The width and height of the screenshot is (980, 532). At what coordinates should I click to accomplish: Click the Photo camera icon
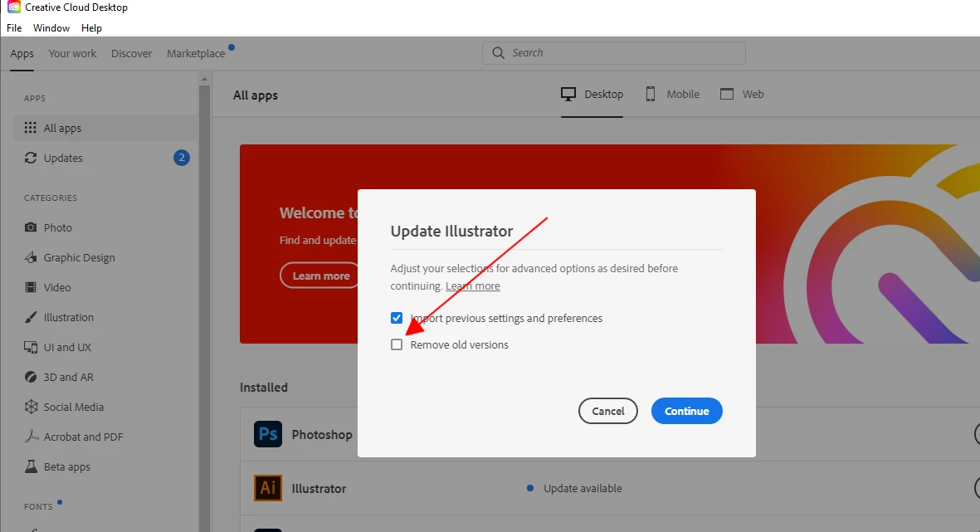pyautogui.click(x=30, y=227)
